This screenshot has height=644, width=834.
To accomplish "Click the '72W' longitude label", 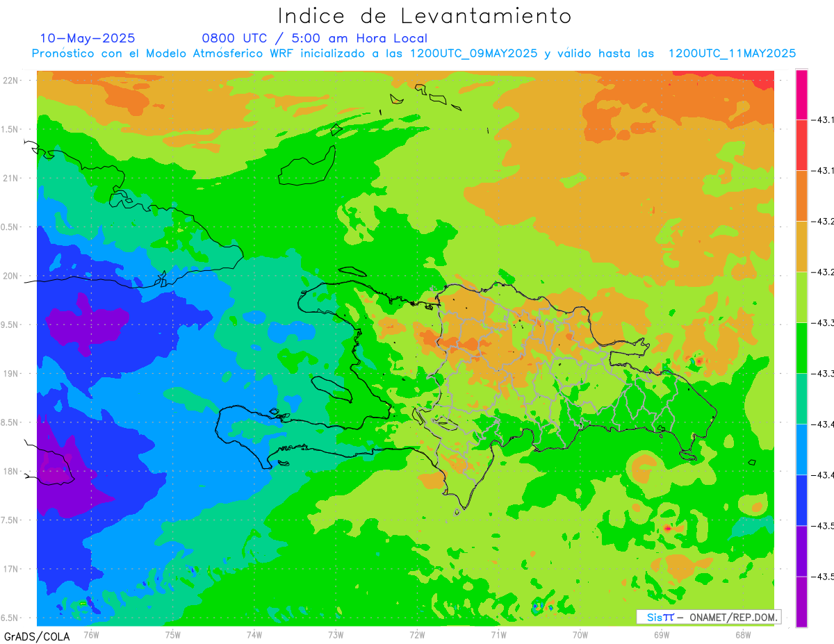I will pos(417,634).
